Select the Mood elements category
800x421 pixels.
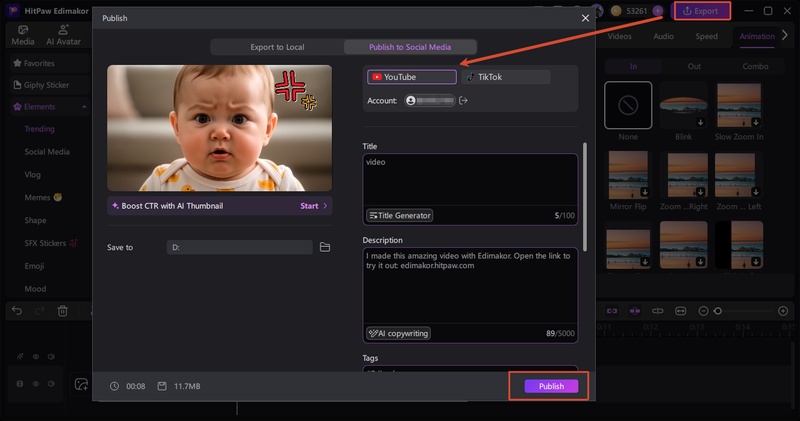coord(35,289)
